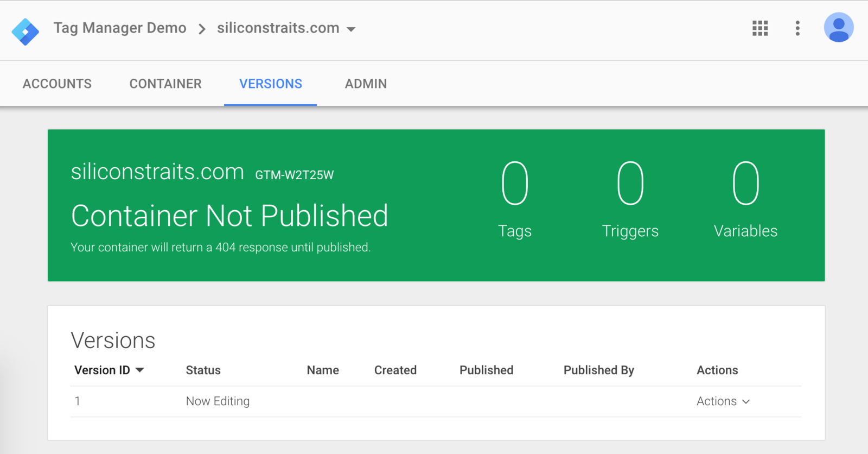Expand Actions dropdown for version 1
This screenshot has height=454, width=868.
coord(723,401)
